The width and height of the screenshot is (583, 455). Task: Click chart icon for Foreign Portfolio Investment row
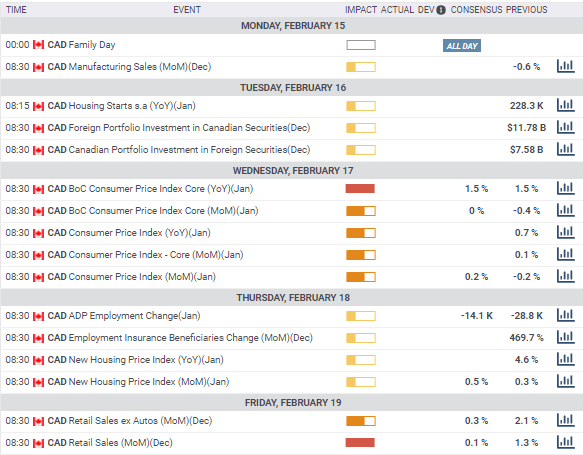566,127
